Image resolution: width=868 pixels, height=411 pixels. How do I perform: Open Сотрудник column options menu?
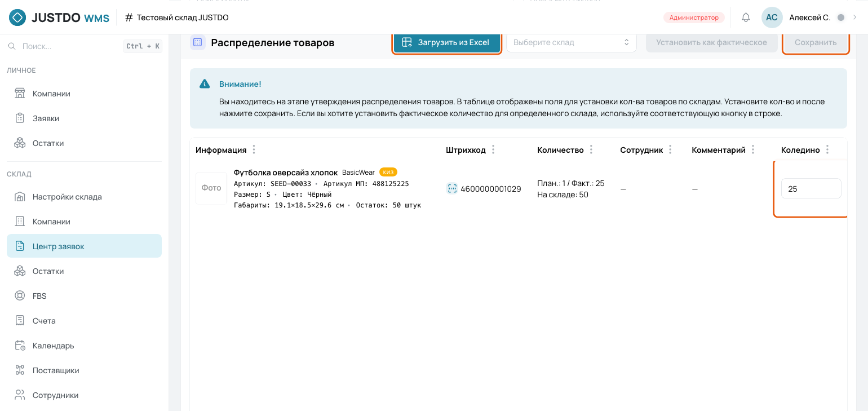pyautogui.click(x=670, y=149)
